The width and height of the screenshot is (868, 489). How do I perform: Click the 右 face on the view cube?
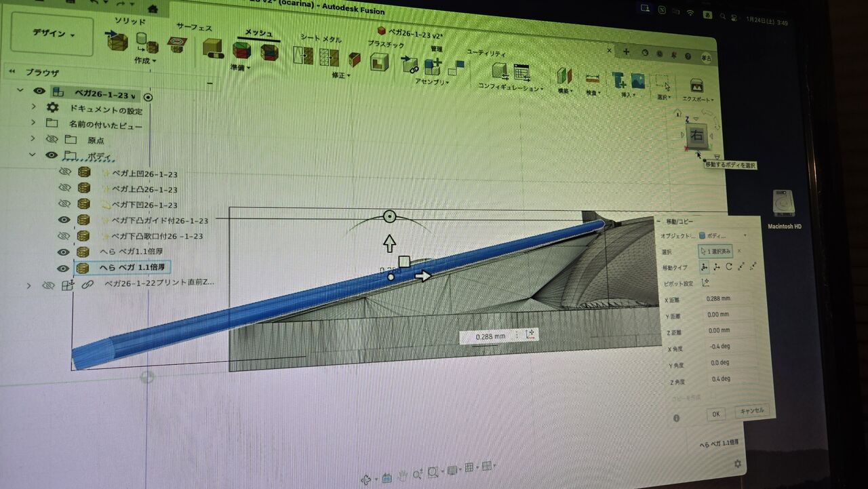(x=696, y=135)
